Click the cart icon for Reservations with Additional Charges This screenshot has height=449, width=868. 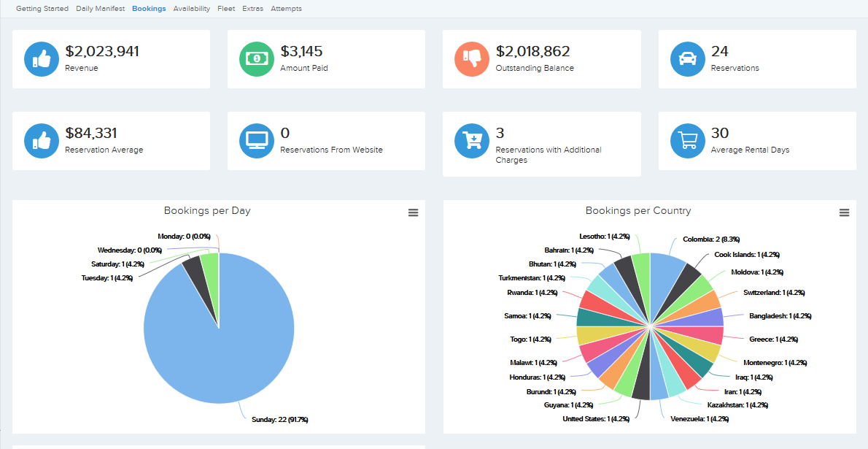click(x=471, y=141)
